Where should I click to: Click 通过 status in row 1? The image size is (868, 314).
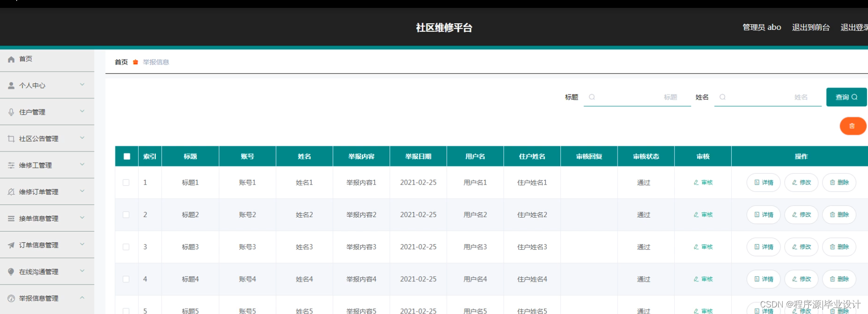(x=644, y=183)
